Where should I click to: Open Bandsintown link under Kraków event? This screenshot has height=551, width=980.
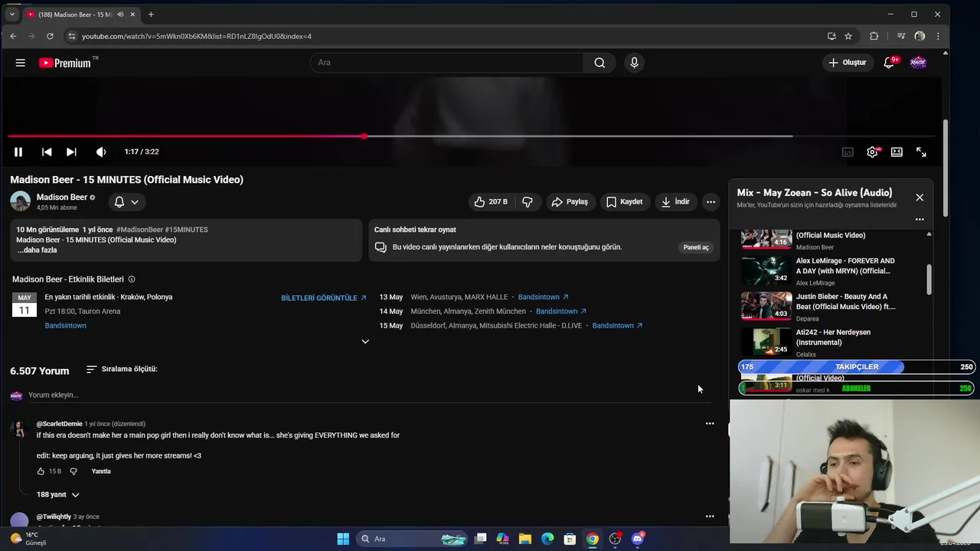(65, 326)
